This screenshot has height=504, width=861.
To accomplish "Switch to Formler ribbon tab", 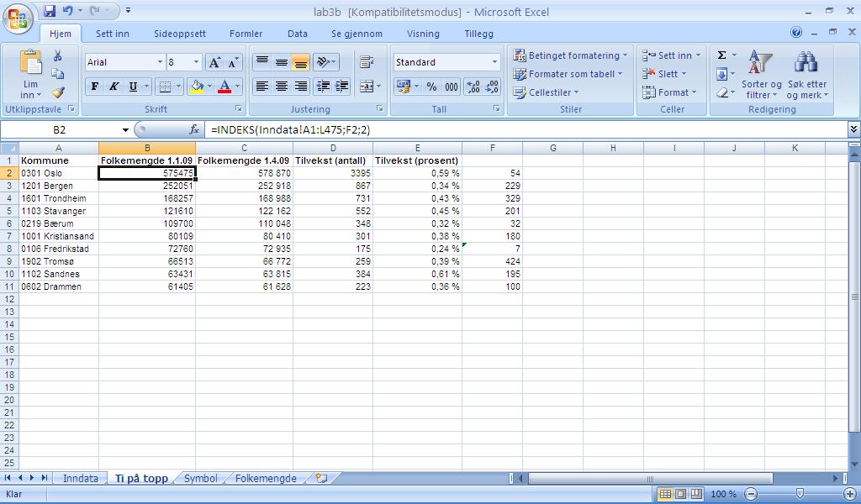I will coord(246,34).
